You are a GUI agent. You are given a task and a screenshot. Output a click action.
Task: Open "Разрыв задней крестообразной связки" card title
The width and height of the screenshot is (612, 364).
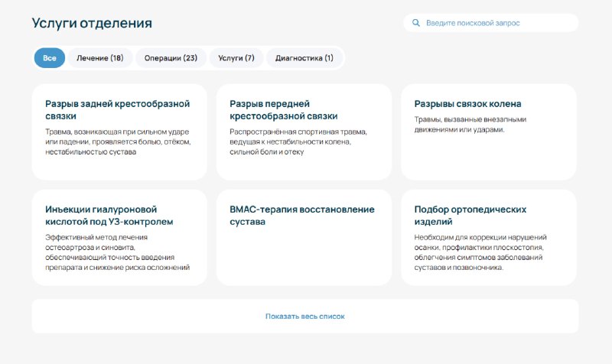(x=118, y=110)
